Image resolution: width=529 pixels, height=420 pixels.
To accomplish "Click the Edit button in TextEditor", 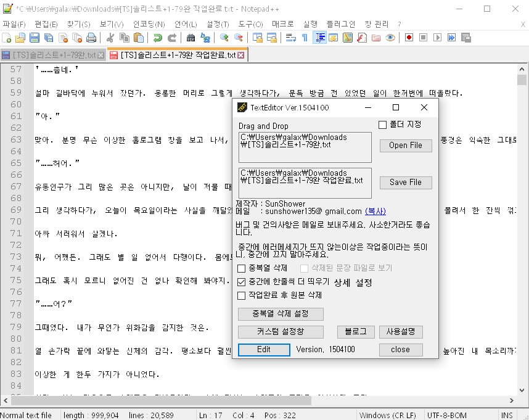I will click(264, 350).
